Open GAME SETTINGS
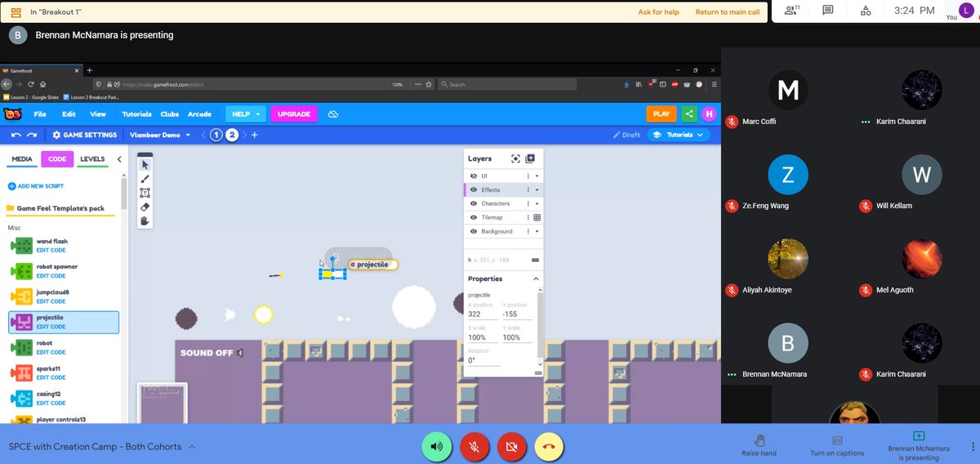The height and width of the screenshot is (464, 980). tap(84, 135)
